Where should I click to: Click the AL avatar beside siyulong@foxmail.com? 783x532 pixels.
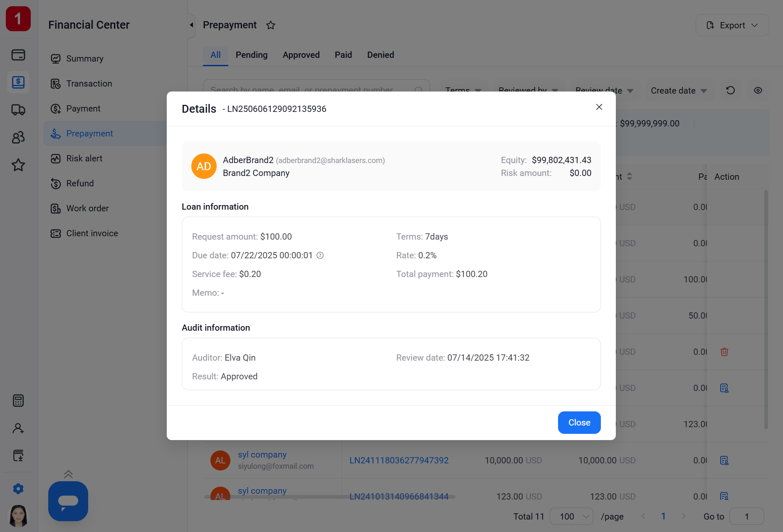tap(220, 460)
